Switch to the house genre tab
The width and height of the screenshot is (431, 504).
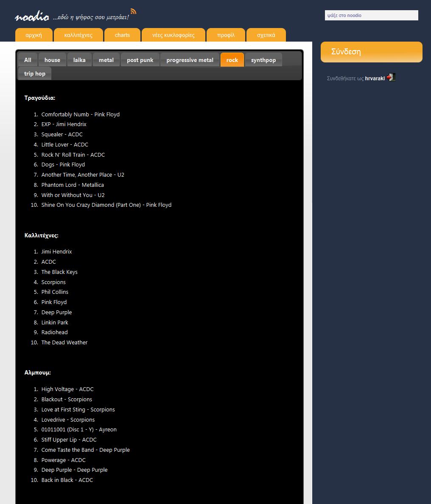52,60
